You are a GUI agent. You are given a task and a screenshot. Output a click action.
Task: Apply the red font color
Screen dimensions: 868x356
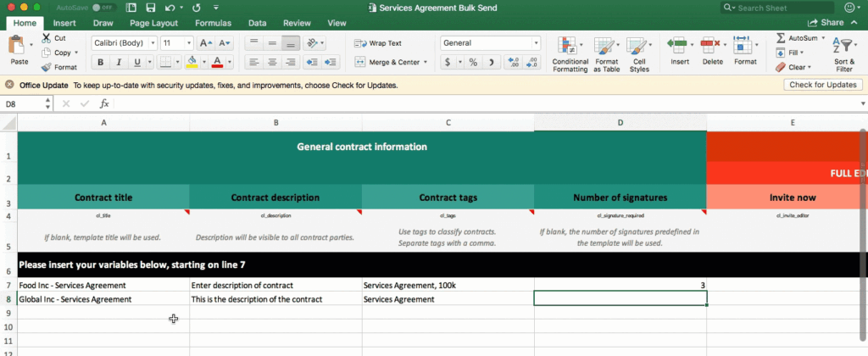click(x=218, y=62)
